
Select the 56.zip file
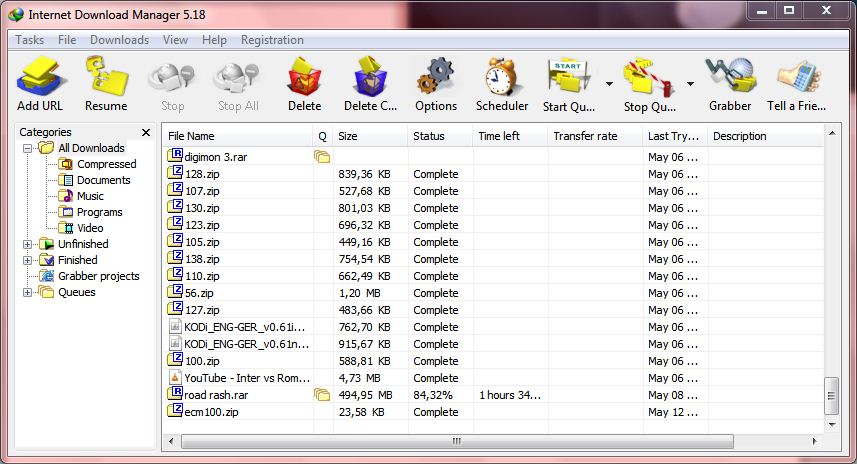click(x=199, y=293)
